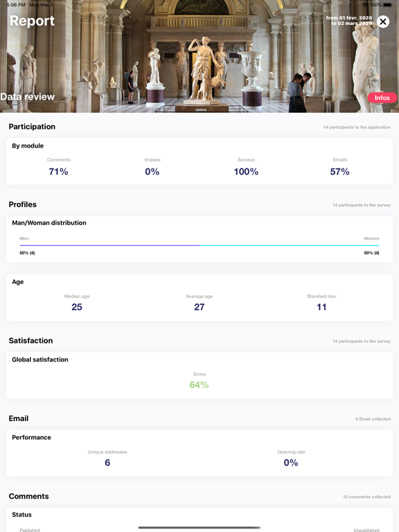The height and width of the screenshot is (532, 399).
Task: Select the Surveys 100% value
Action: tap(246, 172)
